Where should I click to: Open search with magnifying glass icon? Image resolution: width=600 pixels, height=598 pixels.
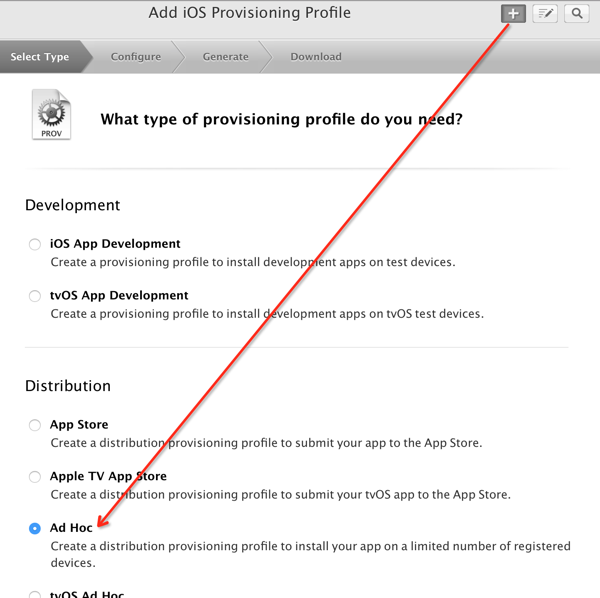point(576,13)
